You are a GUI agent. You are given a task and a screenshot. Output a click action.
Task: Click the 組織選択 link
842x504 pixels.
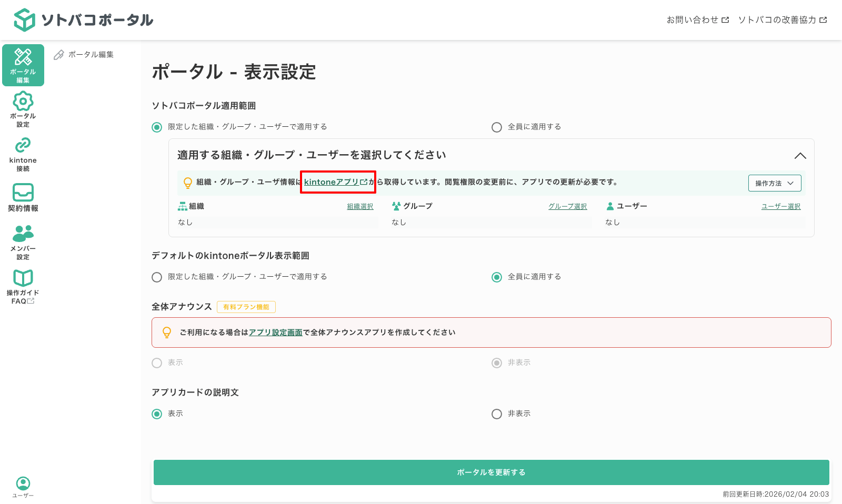pos(359,206)
